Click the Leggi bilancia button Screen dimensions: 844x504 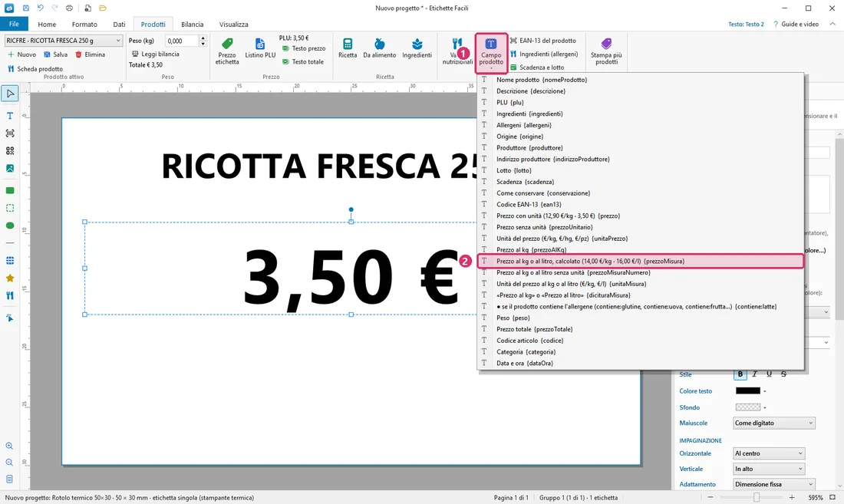[156, 54]
